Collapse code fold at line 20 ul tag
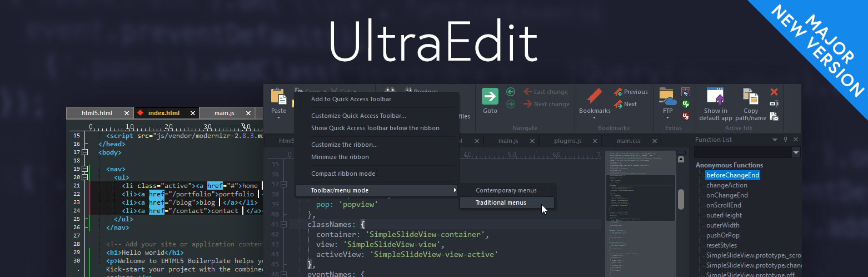 (x=84, y=177)
